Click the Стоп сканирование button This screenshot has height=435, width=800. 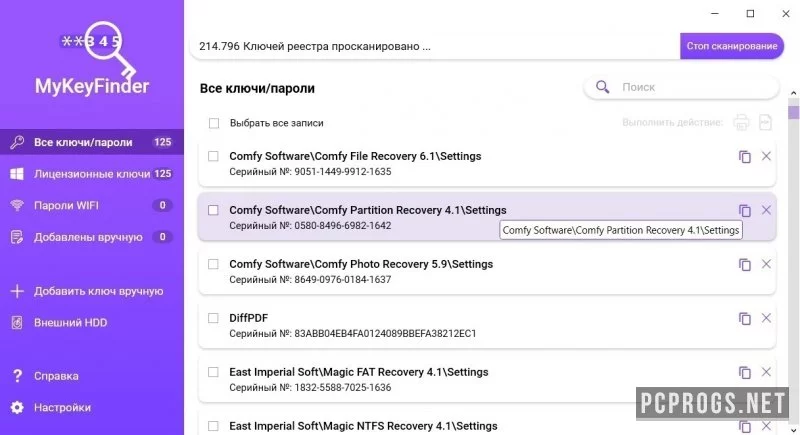coord(732,46)
